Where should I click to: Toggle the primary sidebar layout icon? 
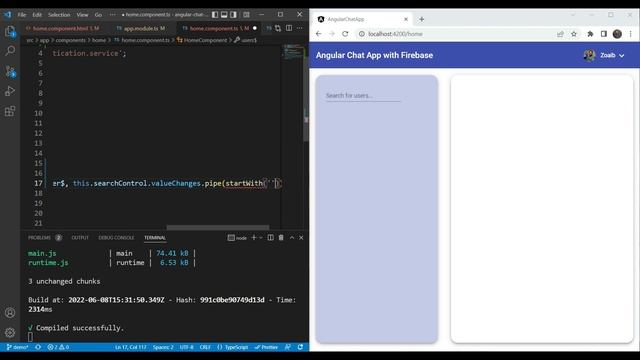[x=215, y=15]
